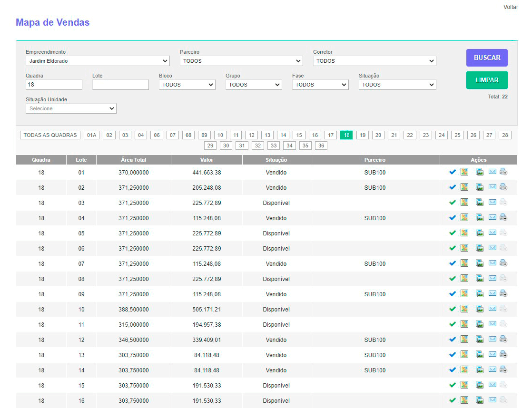Click the image gallery icon for lote 07
The width and height of the screenshot is (532, 408).
(480, 263)
